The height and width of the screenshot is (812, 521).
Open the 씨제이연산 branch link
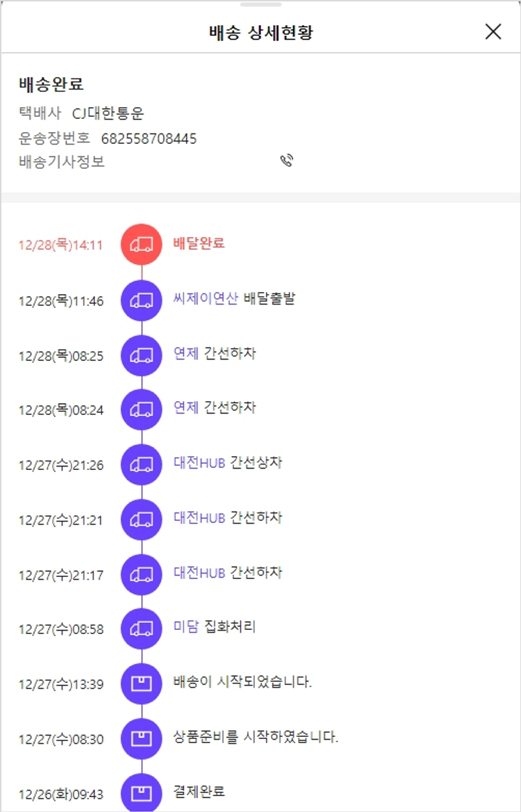(206, 299)
